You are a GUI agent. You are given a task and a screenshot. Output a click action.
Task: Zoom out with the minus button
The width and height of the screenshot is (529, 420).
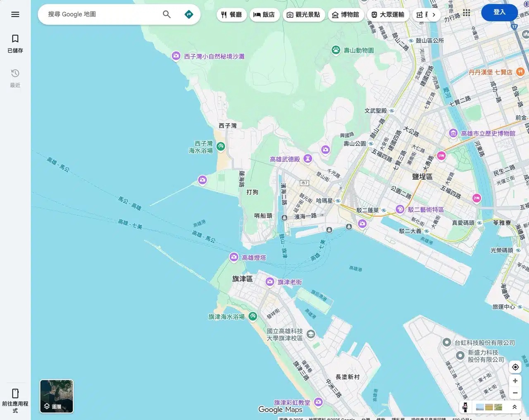pos(515,393)
